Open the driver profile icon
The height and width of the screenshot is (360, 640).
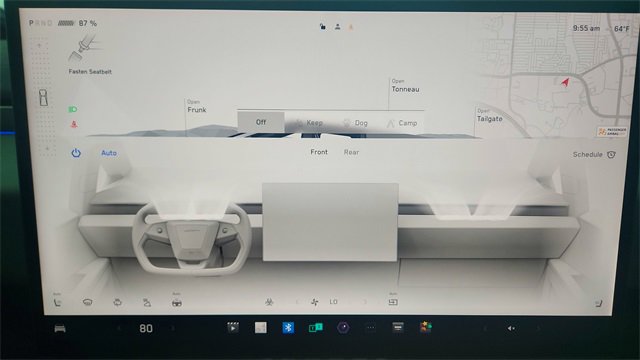coord(338,27)
